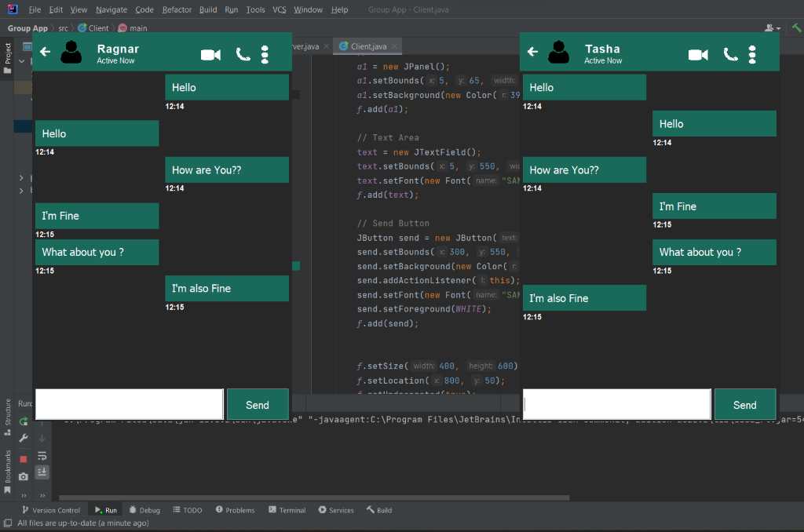The image size is (804, 532).
Task: Click the camera thread dump icon
Action: [23, 476]
